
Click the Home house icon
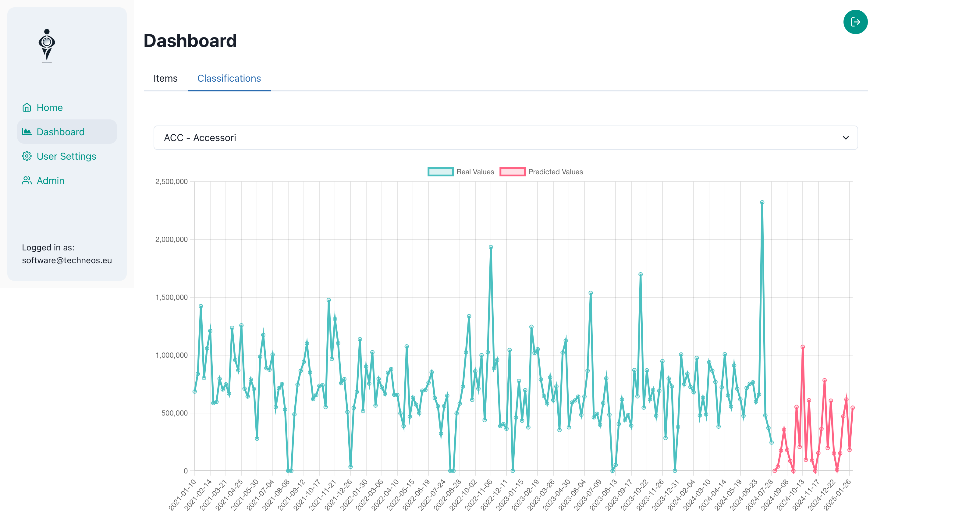click(27, 108)
